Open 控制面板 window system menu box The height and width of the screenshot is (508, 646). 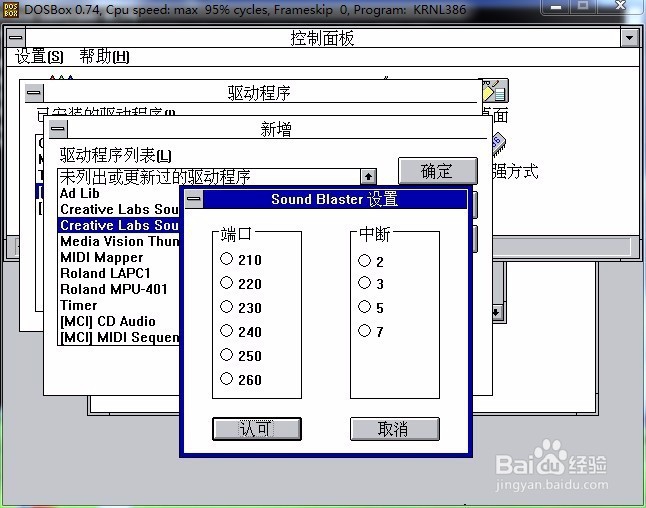pyautogui.click(x=16, y=38)
